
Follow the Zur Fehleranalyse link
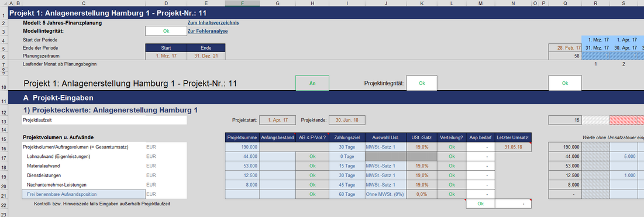(208, 31)
